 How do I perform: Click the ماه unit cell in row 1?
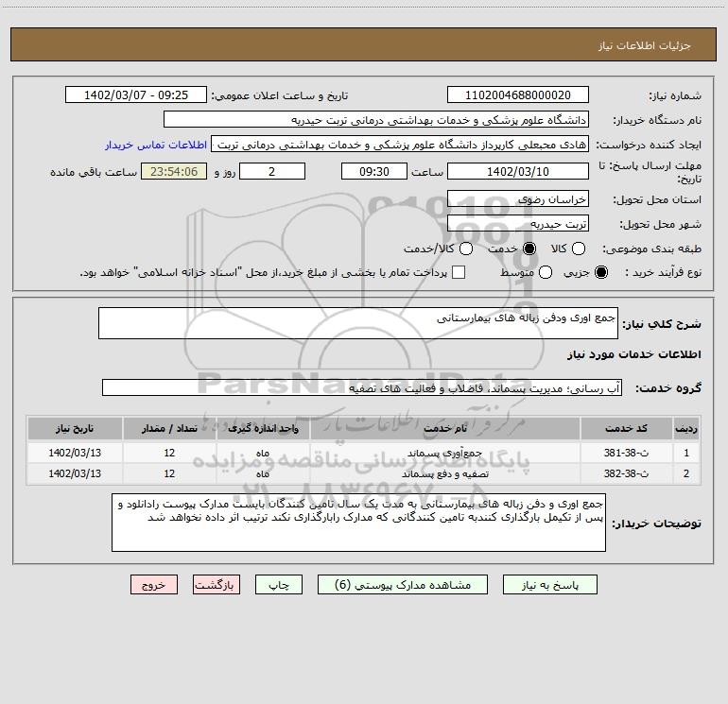point(263,453)
